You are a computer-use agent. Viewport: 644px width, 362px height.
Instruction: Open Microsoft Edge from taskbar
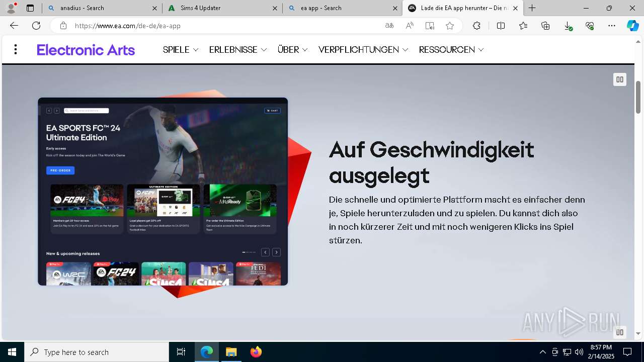click(x=207, y=352)
